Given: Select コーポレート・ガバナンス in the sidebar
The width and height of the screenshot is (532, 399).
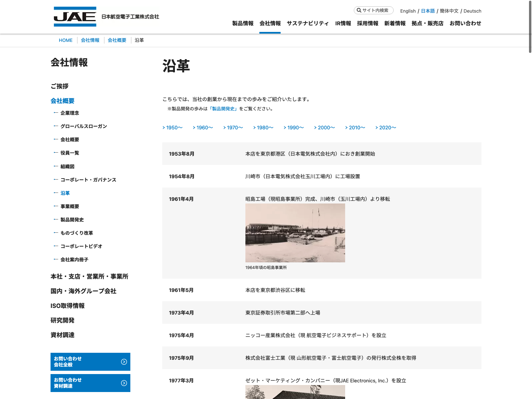Looking at the screenshot, I should click(88, 180).
